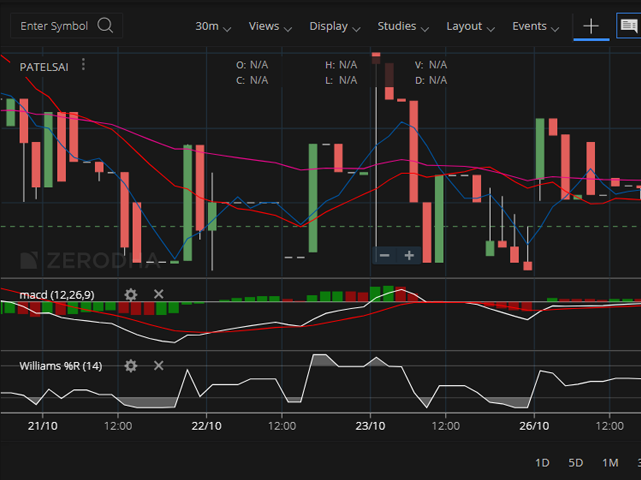Open PATELSAI three-dot options menu
641x480 pixels.
point(84,65)
